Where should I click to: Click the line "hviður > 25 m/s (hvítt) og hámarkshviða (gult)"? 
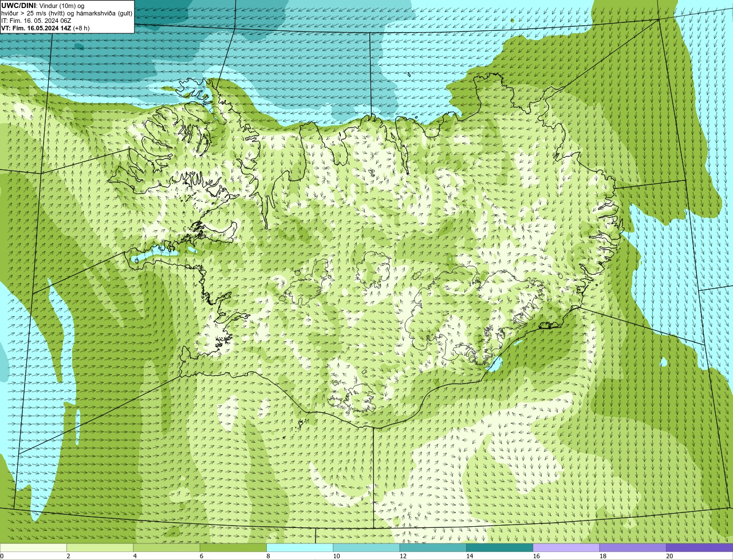[66, 13]
